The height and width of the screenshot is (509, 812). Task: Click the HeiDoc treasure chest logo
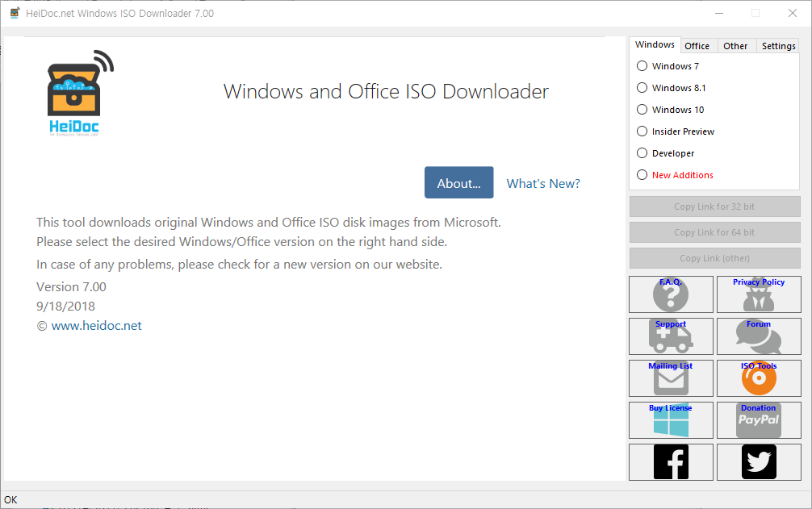click(x=80, y=93)
